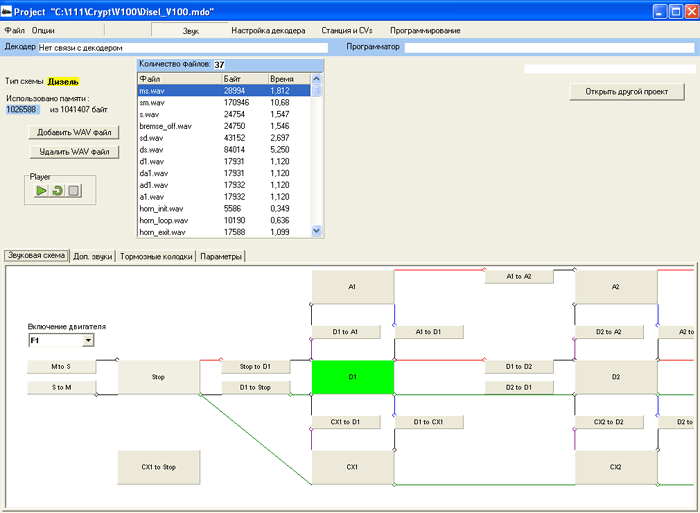Click the D2 to D1 transition box
Viewport: 700px width, 513px height.
click(519, 388)
